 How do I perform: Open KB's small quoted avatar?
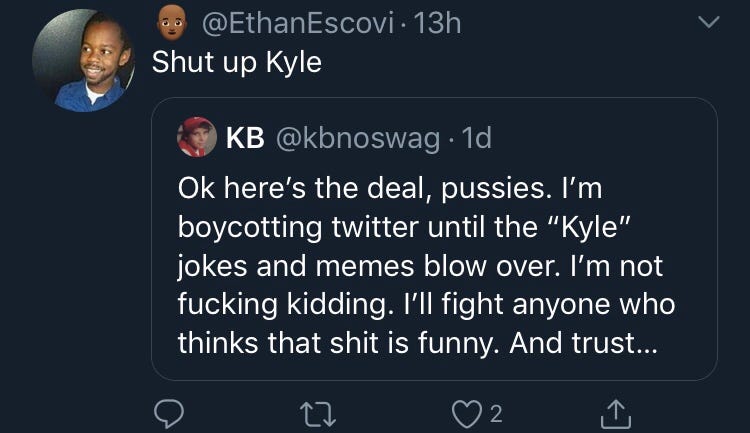click(196, 139)
